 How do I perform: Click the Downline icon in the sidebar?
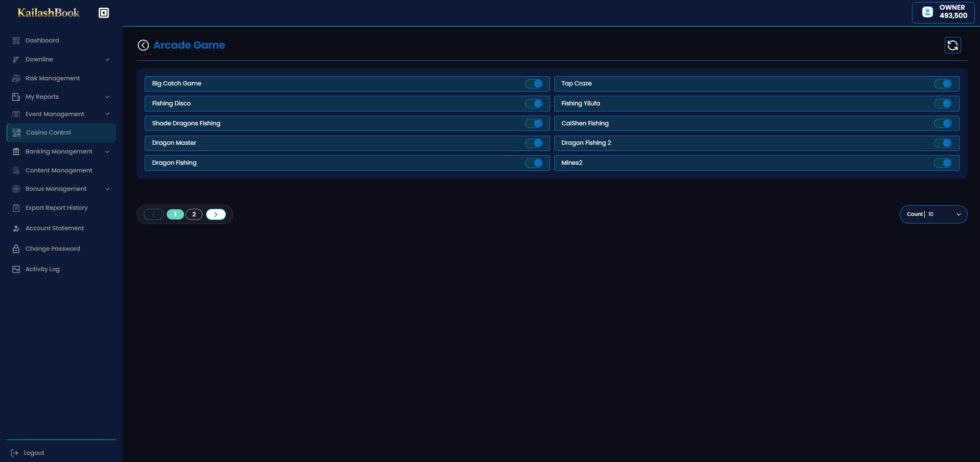coord(16,59)
